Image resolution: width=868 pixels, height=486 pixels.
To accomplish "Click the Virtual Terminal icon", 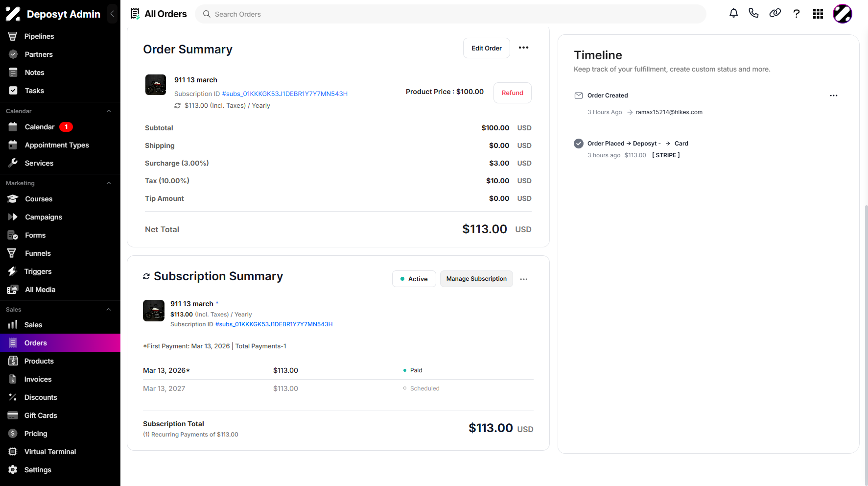I will (x=13, y=451).
